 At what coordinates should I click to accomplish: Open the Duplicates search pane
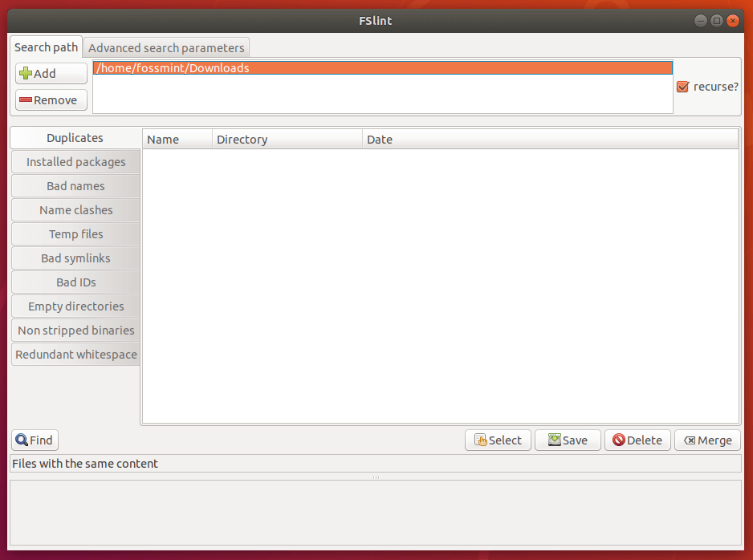click(x=75, y=137)
